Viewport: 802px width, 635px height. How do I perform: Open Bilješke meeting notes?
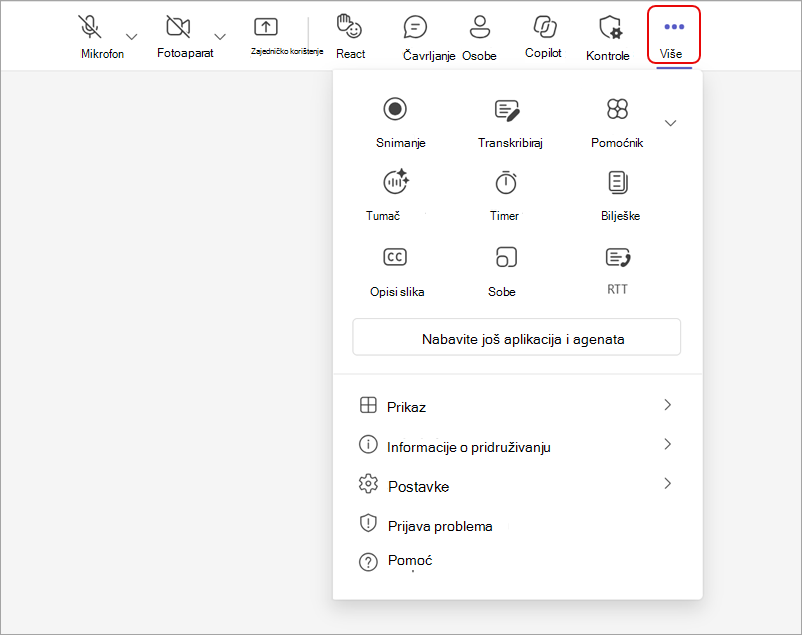click(x=618, y=183)
